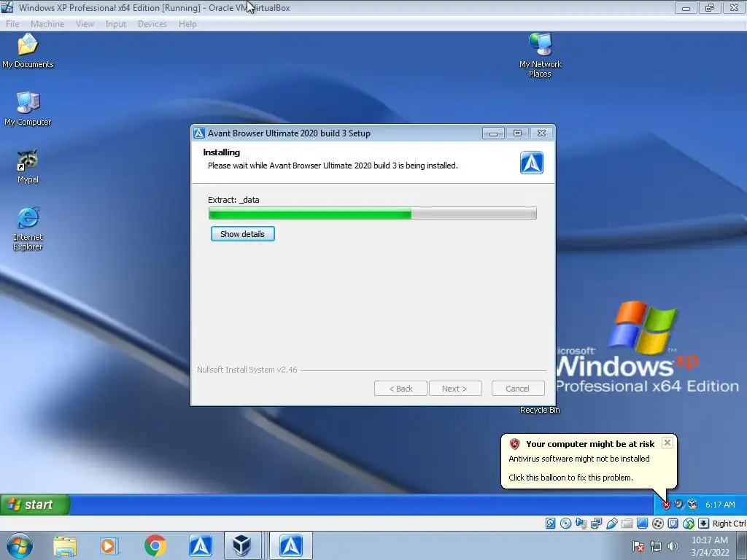The height and width of the screenshot is (560, 747).
Task: Minimize the Avant Browser setup window
Action: 493,133
